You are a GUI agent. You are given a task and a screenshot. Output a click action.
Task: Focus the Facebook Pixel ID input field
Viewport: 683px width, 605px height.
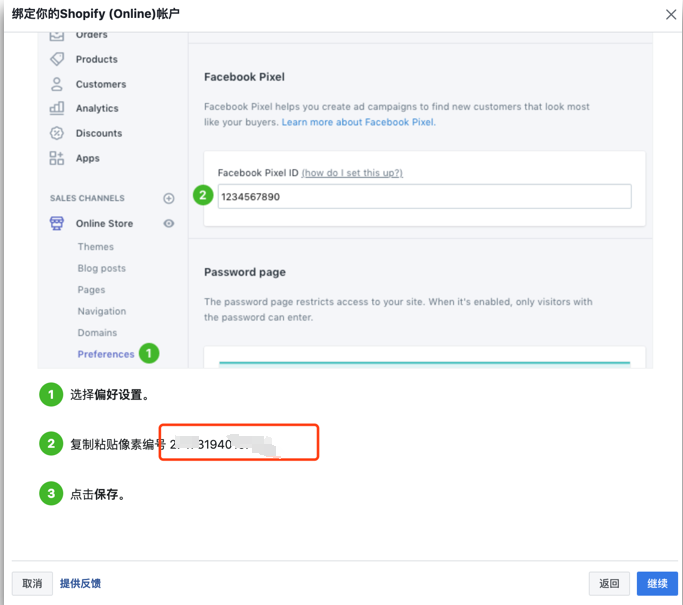tap(425, 196)
